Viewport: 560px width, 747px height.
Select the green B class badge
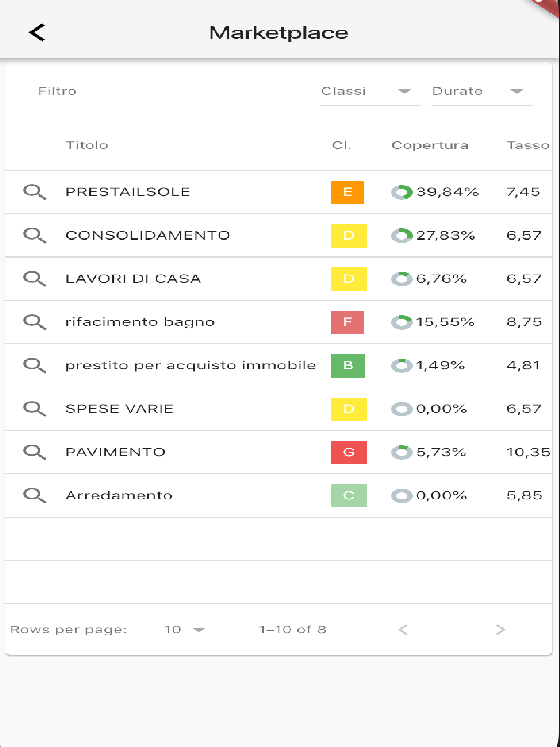[349, 365]
